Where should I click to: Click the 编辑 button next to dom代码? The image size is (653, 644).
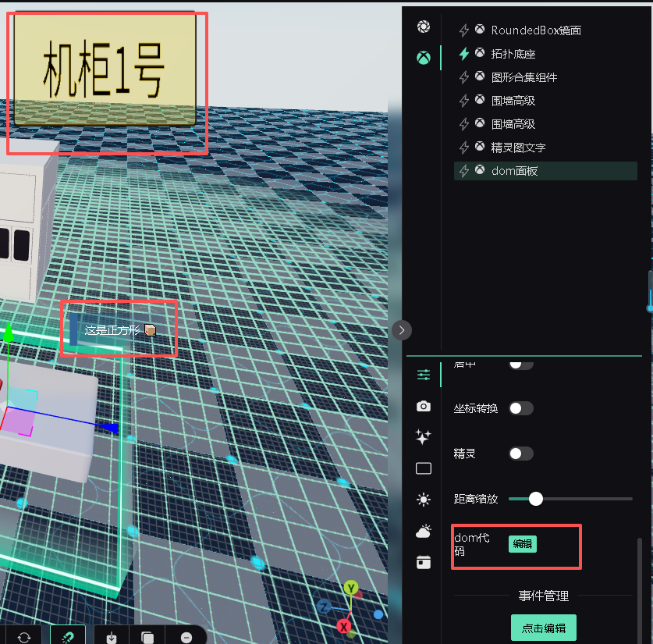(x=522, y=544)
